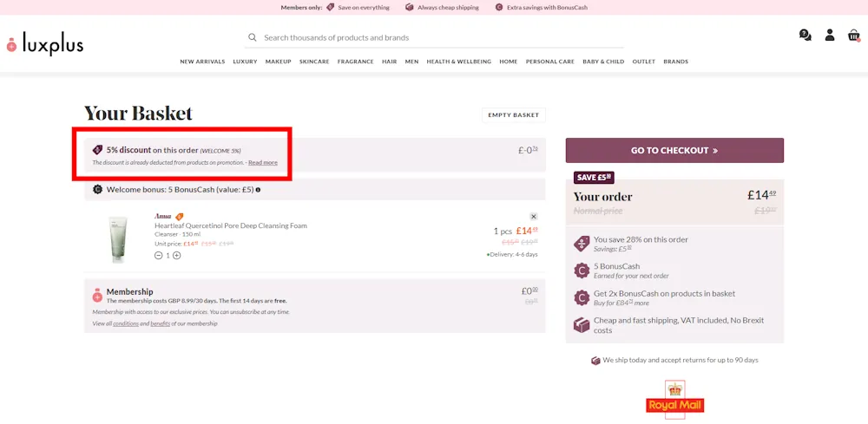Open the shopping basket icon
This screenshot has width=868, height=424.
click(x=853, y=36)
